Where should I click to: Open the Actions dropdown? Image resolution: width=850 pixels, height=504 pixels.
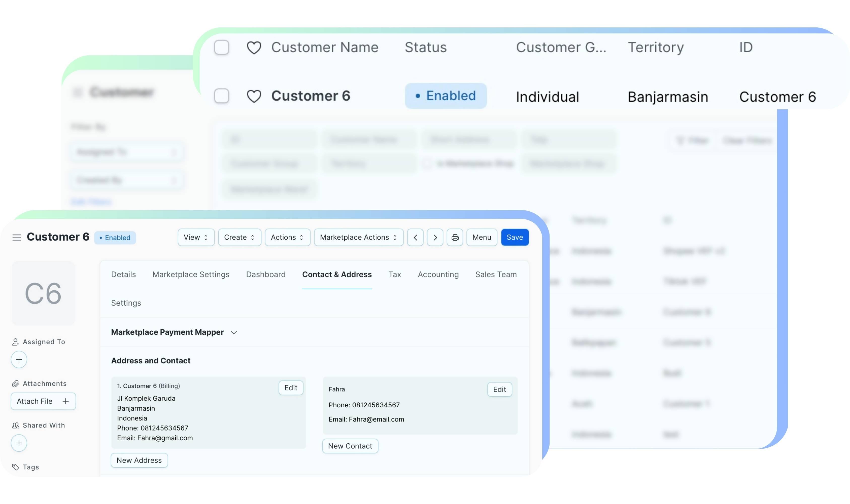pos(287,237)
